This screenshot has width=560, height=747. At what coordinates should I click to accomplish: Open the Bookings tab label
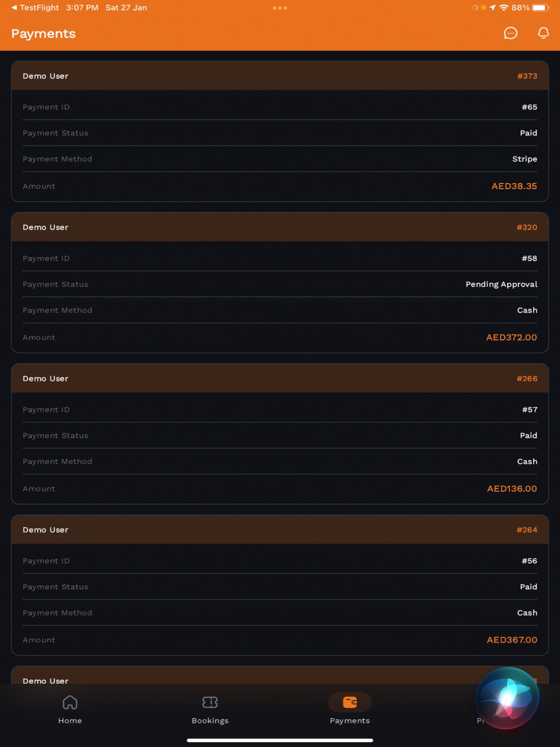(210, 721)
